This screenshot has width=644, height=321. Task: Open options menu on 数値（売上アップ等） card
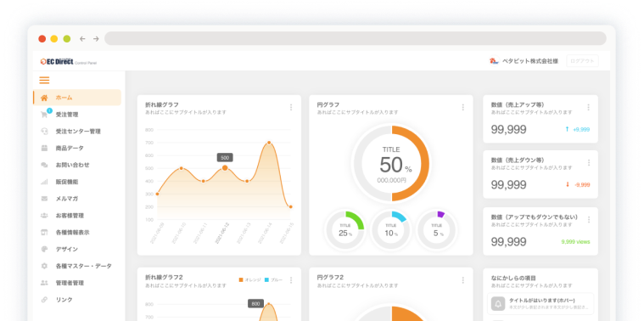(588, 107)
